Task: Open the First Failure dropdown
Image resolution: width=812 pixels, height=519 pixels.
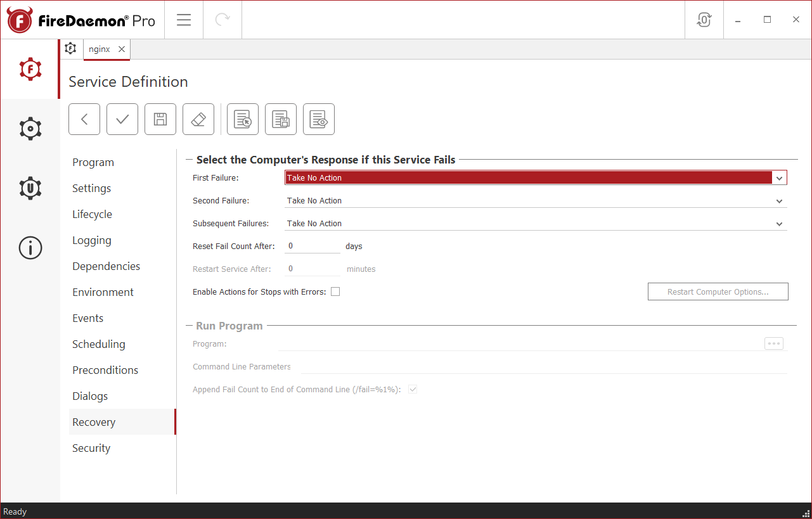Action: pos(536,178)
